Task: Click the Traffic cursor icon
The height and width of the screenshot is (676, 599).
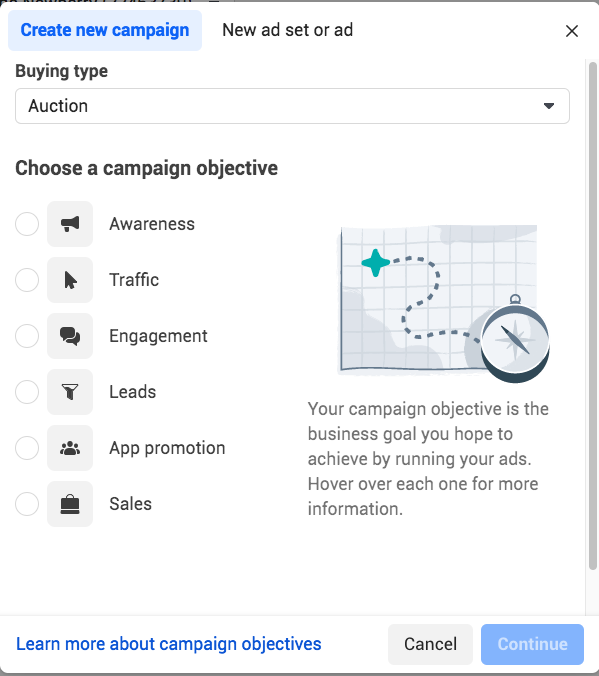Action: [x=70, y=280]
